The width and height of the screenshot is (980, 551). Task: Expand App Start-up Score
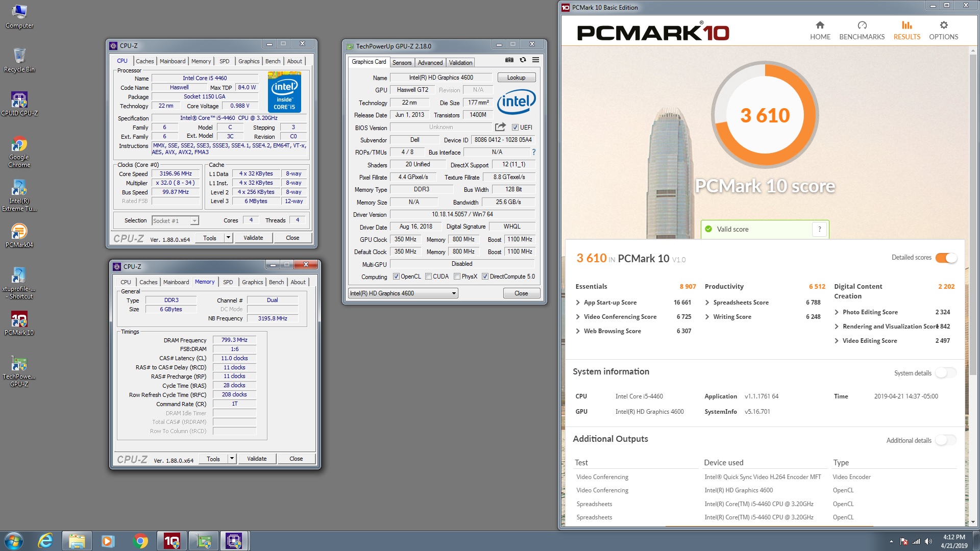(x=578, y=303)
